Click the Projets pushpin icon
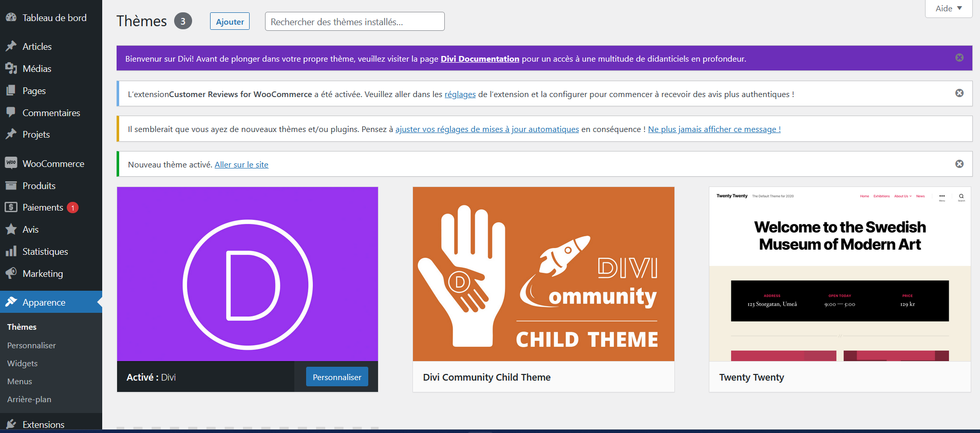 [11, 134]
